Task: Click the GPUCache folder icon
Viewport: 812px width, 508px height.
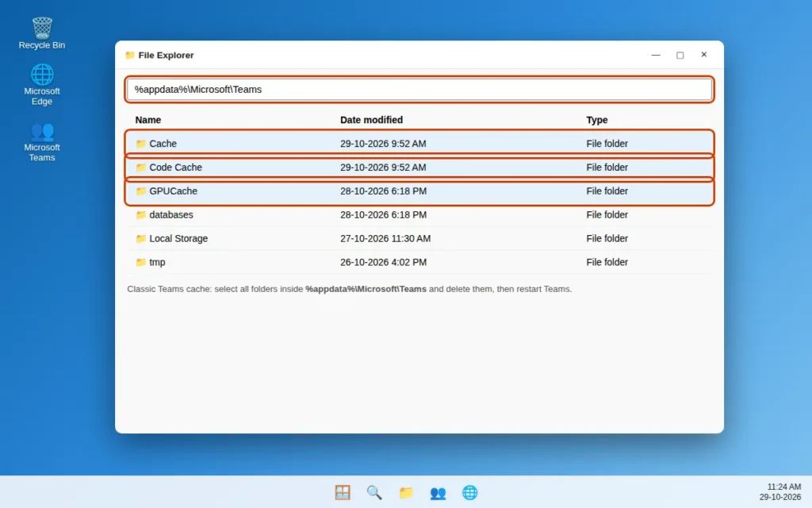Action: [141, 191]
